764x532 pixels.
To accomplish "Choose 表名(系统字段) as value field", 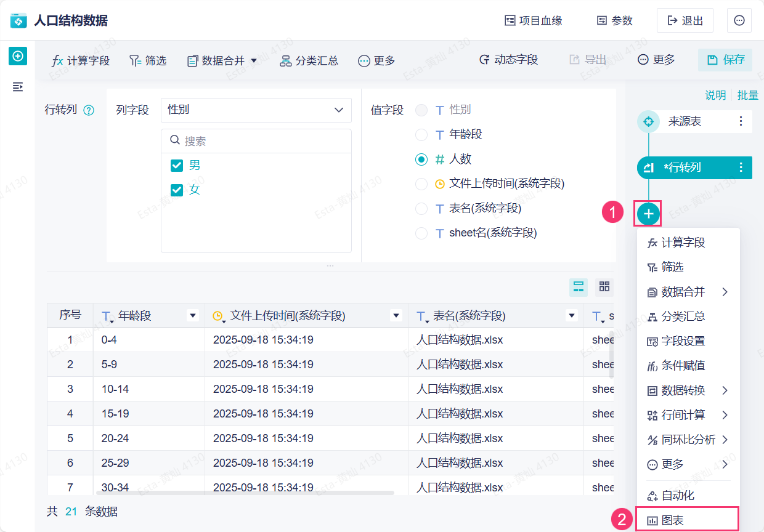I will click(422, 208).
